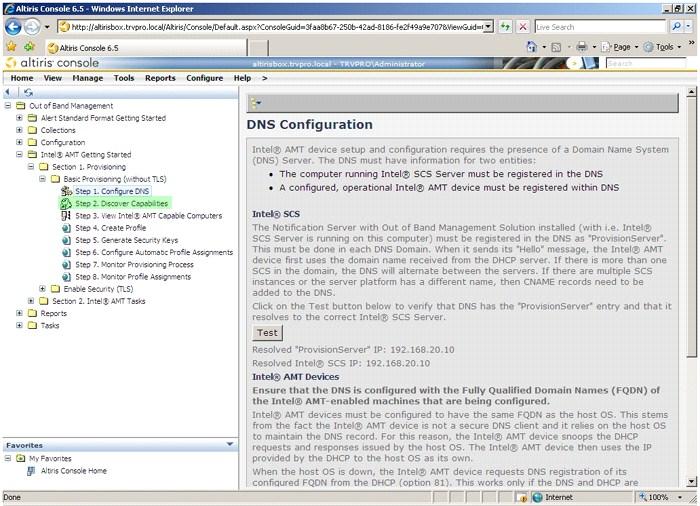Click the content pane actions icon in gray bar
This screenshot has width=700, height=506.
coord(255,104)
